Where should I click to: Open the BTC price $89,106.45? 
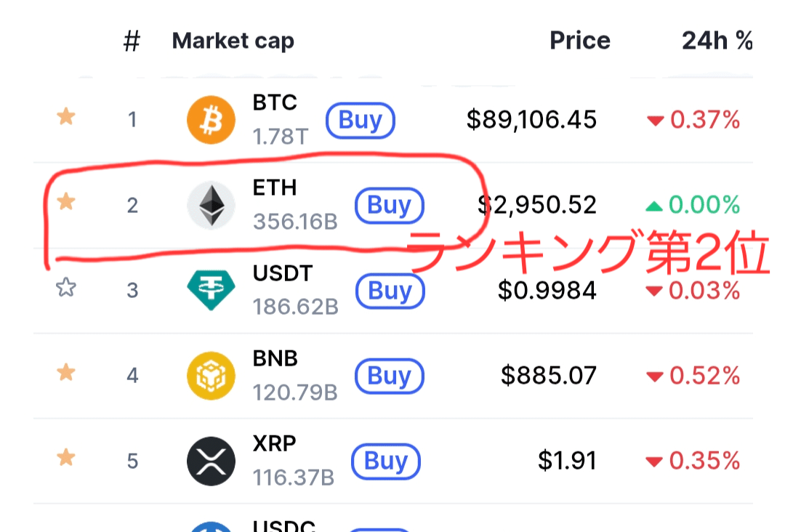531,120
